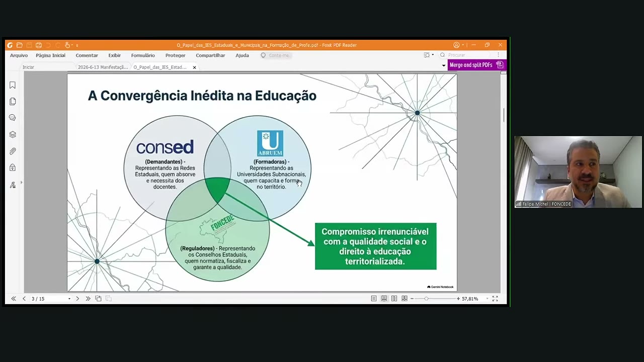Adjust the zoom slider handle
644x362 pixels.
(x=426, y=299)
